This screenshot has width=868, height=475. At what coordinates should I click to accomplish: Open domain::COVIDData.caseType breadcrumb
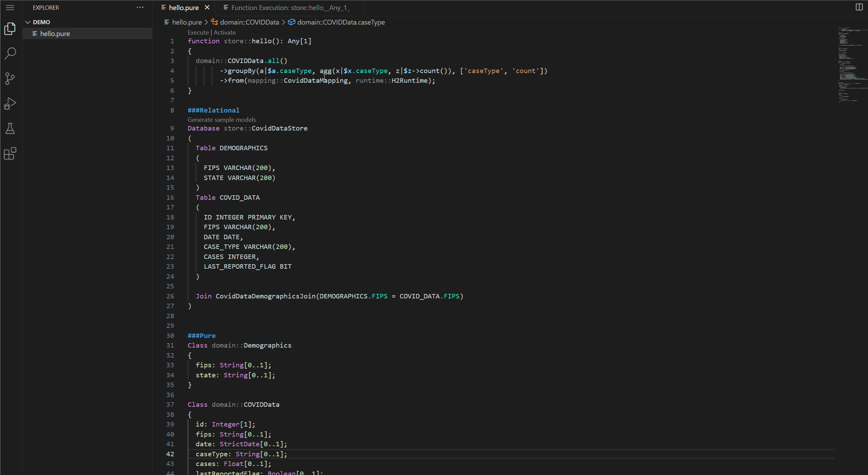(x=340, y=22)
